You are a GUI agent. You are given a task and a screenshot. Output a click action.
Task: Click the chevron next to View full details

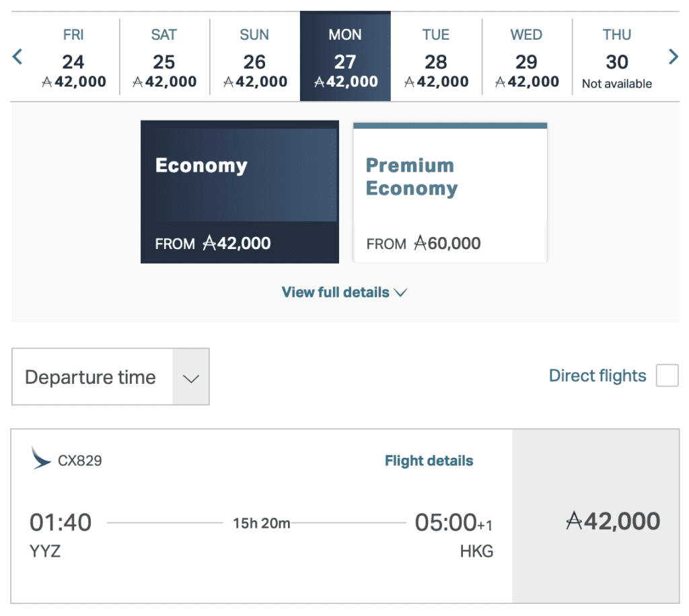point(401,293)
